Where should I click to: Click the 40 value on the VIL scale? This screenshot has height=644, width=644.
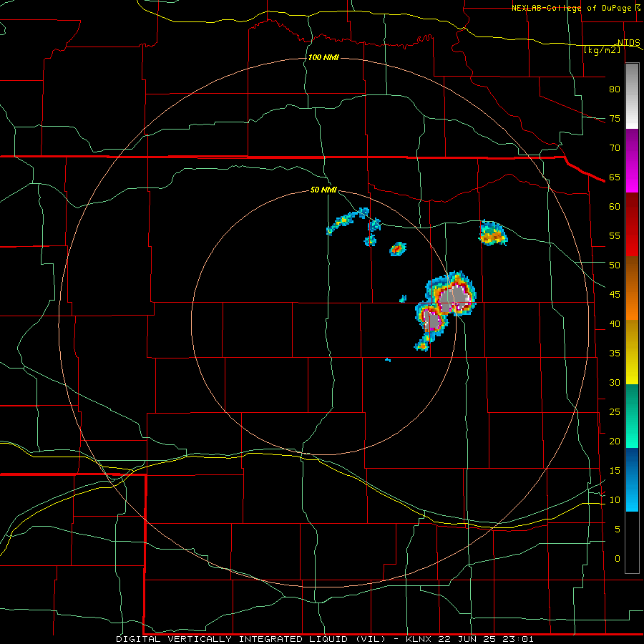tap(615, 323)
